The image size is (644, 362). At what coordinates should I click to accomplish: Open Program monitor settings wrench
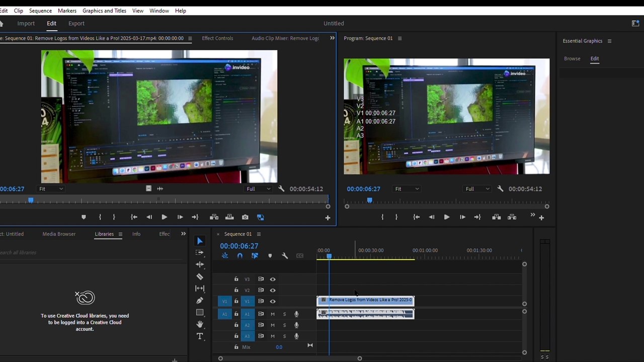coord(500,189)
